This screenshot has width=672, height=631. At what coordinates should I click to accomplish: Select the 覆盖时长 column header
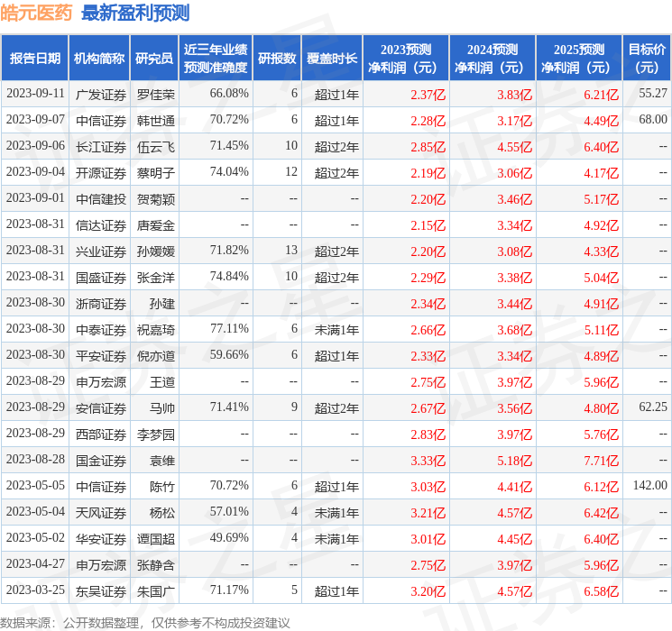point(332,59)
